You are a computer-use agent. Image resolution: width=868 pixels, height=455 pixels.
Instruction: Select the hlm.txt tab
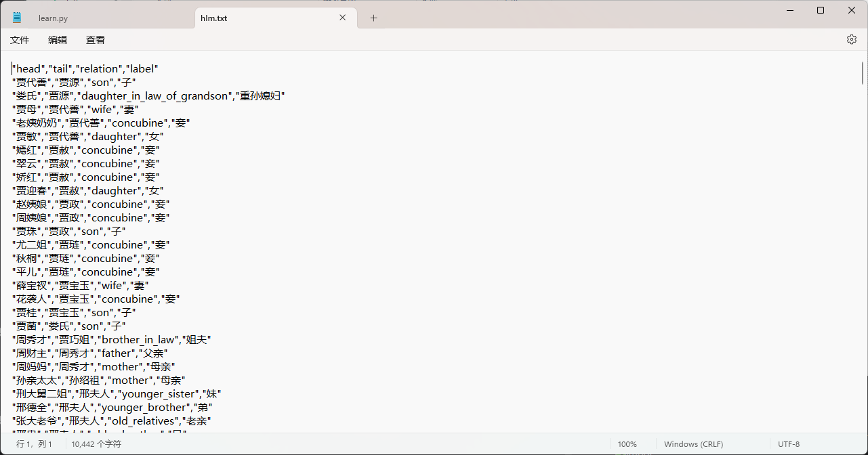[214, 18]
